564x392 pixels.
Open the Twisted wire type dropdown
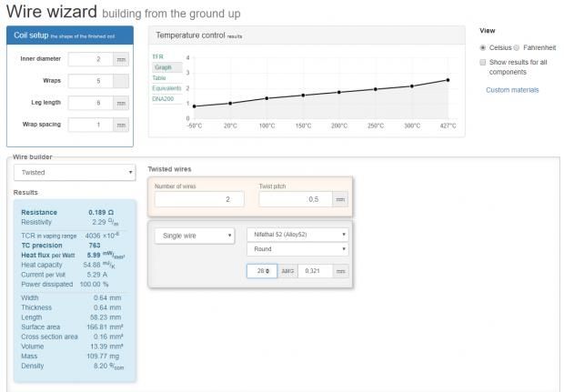tap(75, 172)
